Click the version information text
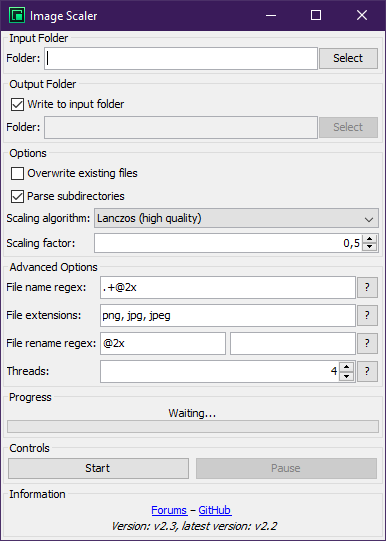Image resolution: width=386 pixels, height=541 pixels. click(194, 526)
